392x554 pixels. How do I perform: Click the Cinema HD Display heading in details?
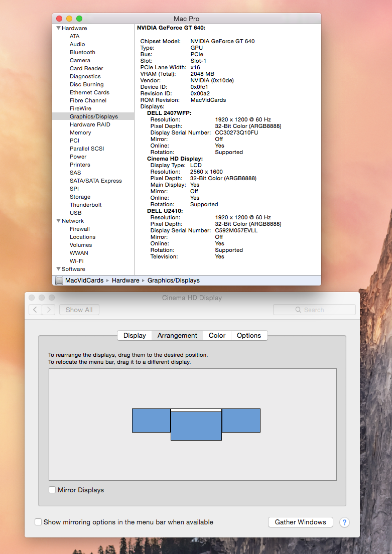tap(175, 159)
